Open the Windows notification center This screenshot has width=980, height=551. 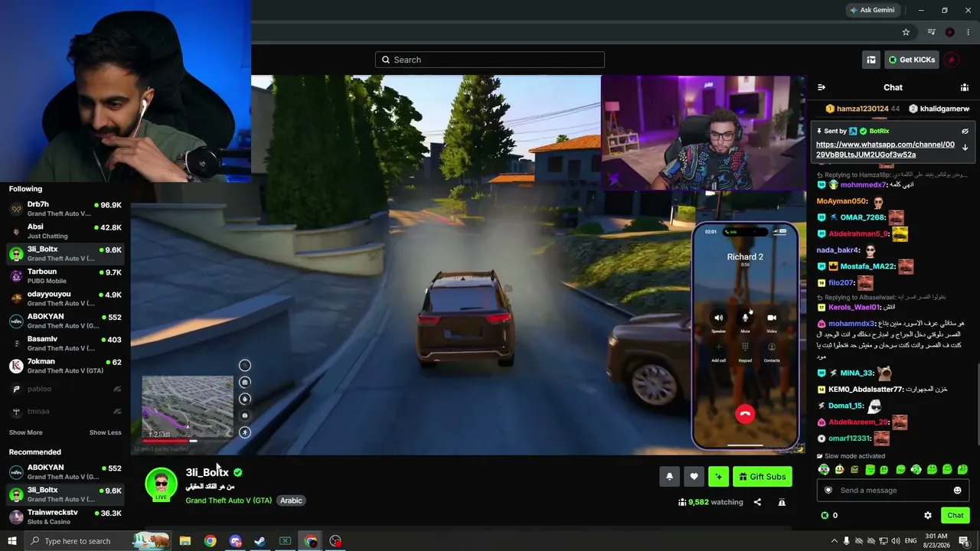click(x=964, y=541)
